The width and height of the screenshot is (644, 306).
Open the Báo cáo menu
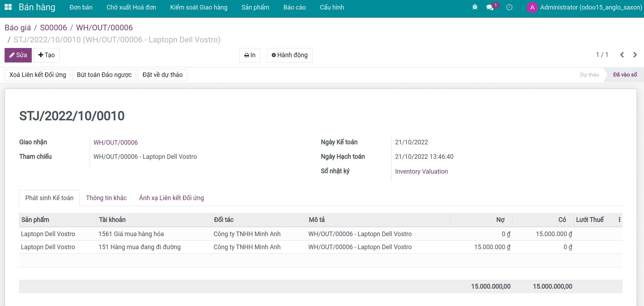tap(294, 7)
